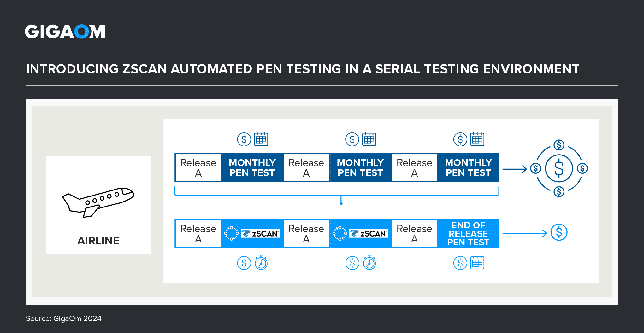Image resolution: width=644 pixels, height=333 pixels.
Task: Click the Source: GigaOm 2024 text
Action: 63,318
